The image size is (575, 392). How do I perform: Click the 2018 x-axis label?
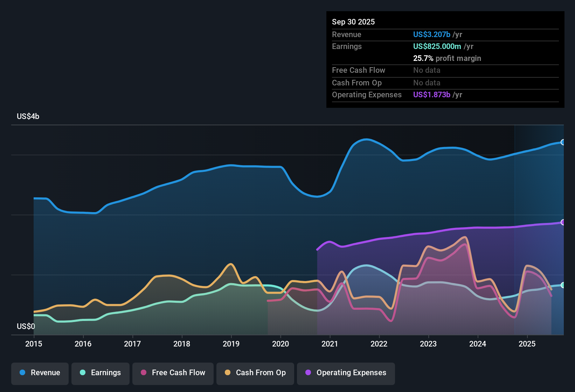point(182,344)
